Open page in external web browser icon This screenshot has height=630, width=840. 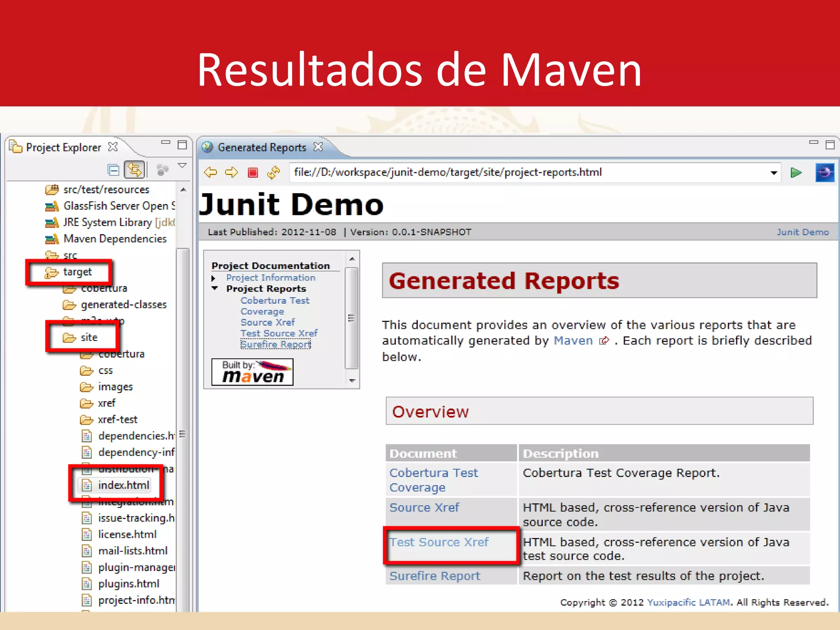click(824, 173)
